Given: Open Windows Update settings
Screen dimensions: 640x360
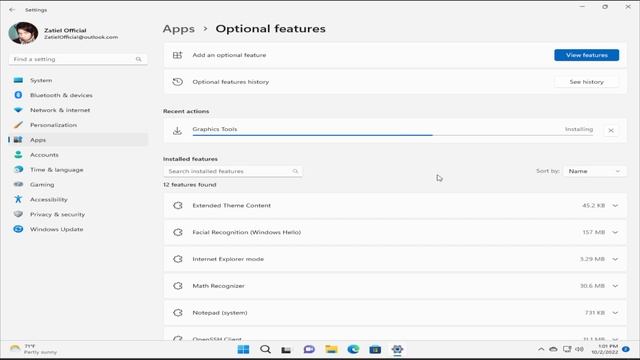Looking at the screenshot, I should tap(78, 229).
